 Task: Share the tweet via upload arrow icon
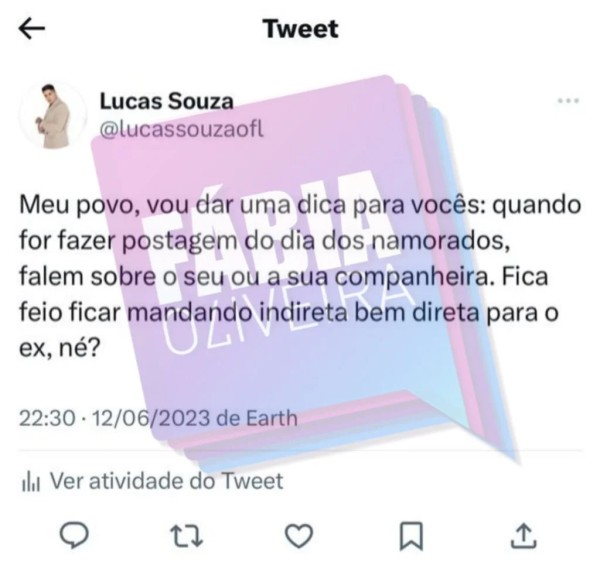click(x=524, y=535)
